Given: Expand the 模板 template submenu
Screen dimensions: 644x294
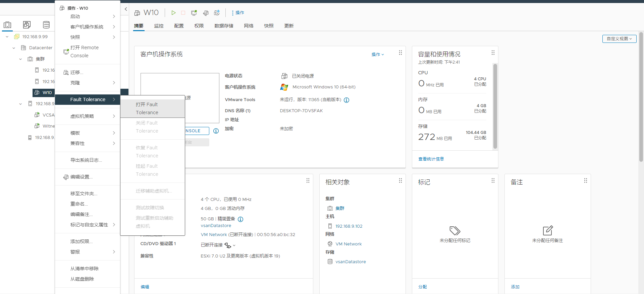Looking at the screenshot, I should point(88,133).
